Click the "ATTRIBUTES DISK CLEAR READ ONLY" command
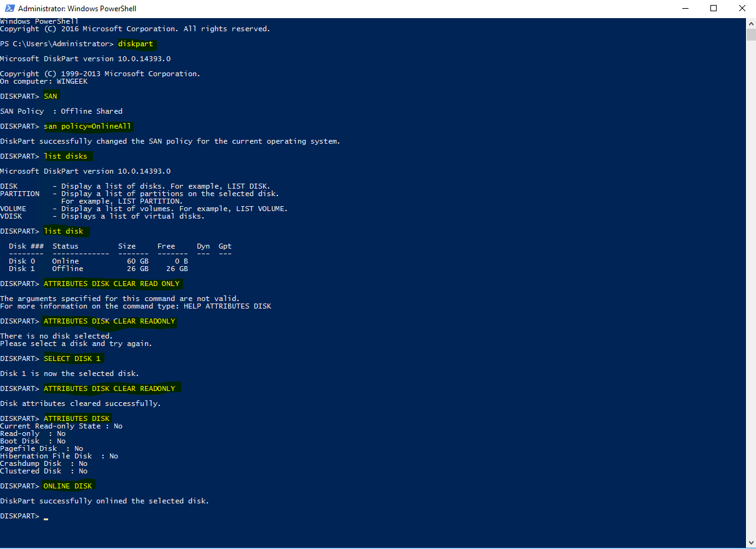This screenshot has width=756, height=549. [111, 284]
